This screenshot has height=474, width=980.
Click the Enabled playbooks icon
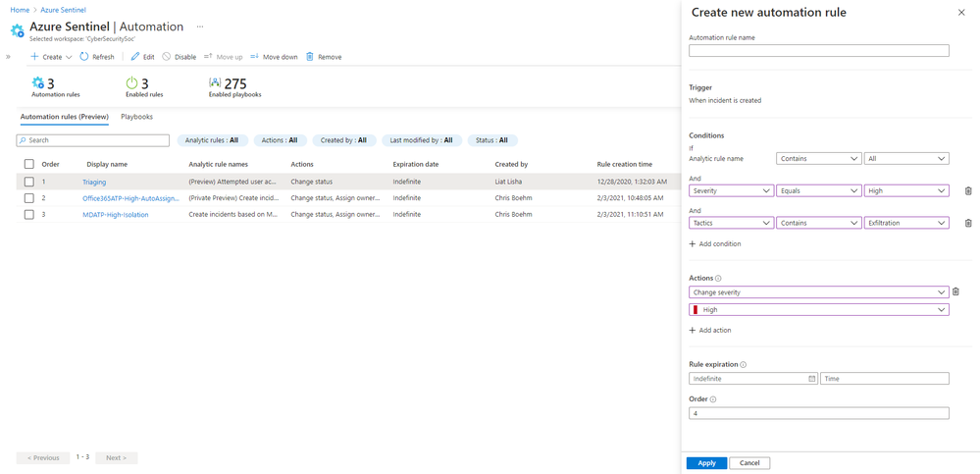coord(215,82)
